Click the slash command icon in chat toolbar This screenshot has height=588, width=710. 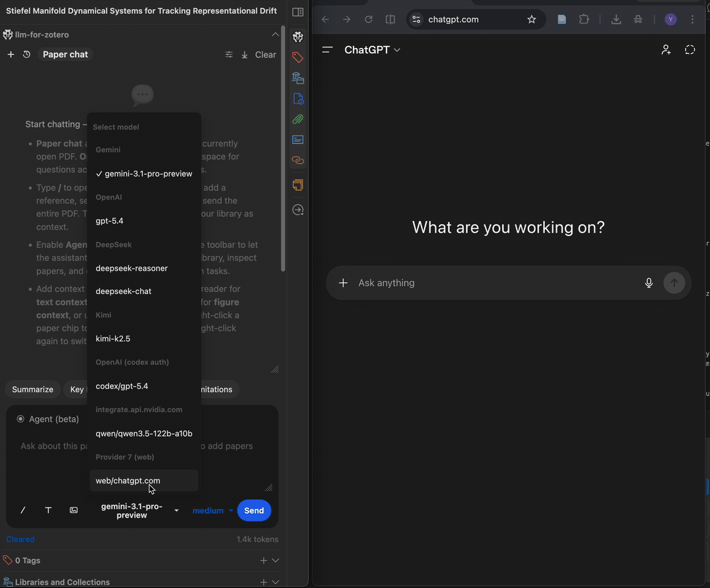pyautogui.click(x=22, y=510)
